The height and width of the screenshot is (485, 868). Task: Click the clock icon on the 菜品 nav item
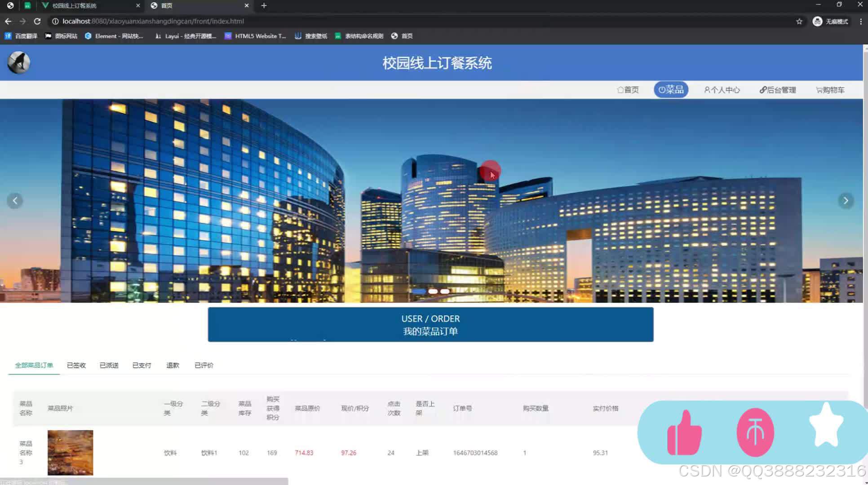coord(661,89)
